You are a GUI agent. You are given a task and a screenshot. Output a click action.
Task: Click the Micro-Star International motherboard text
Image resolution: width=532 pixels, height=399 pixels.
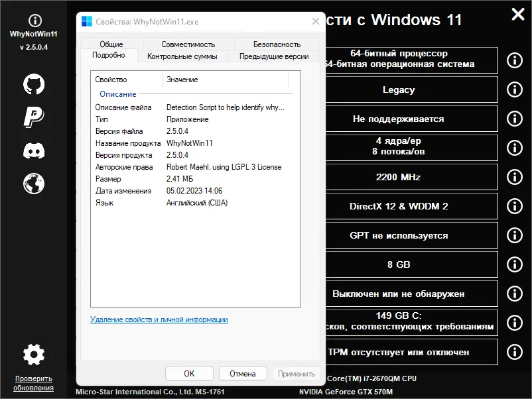(150, 392)
